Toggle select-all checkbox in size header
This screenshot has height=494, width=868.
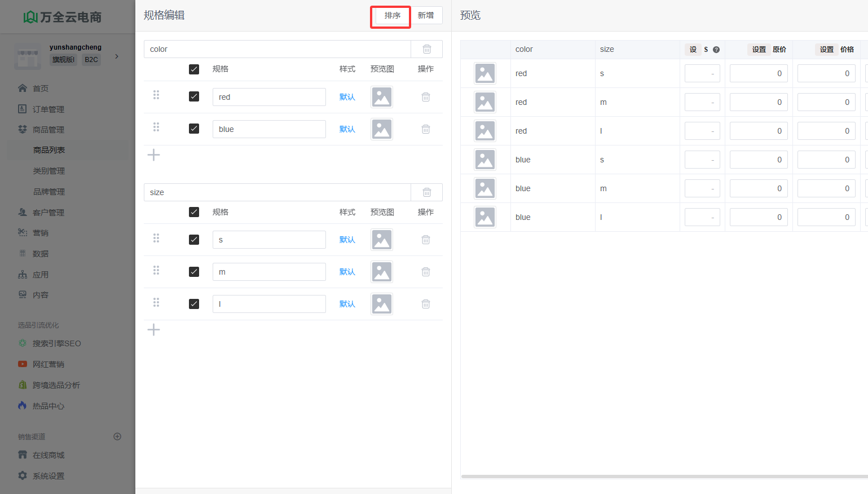pyautogui.click(x=194, y=212)
